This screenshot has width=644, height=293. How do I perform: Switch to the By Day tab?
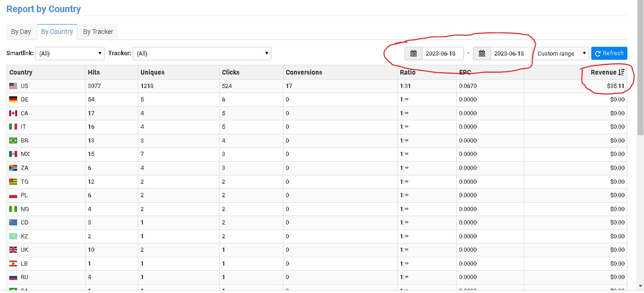(21, 32)
